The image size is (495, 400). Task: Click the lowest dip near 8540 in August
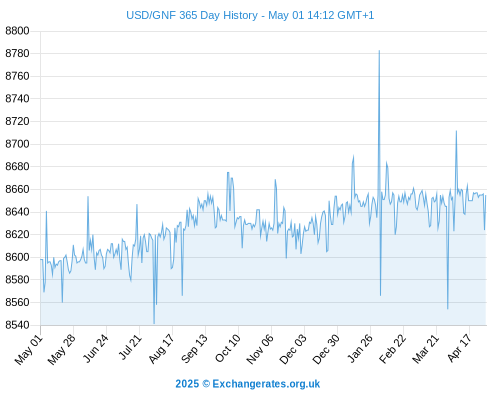click(x=154, y=323)
